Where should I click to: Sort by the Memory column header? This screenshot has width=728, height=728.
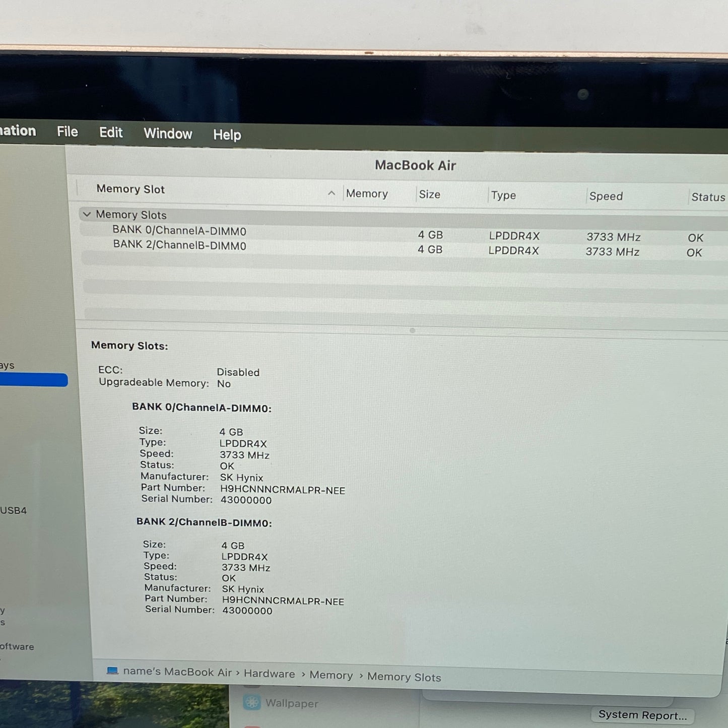coord(367,193)
